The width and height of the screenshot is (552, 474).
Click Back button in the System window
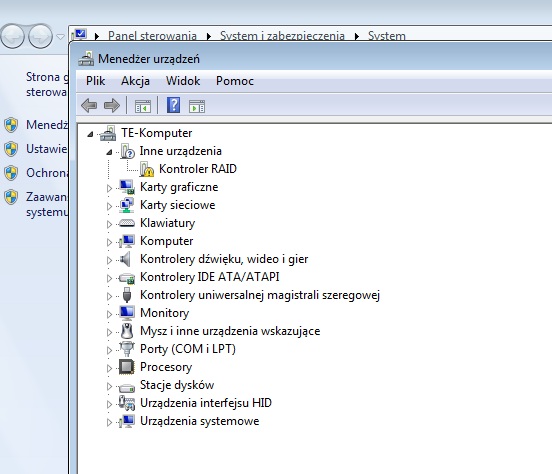(13, 36)
